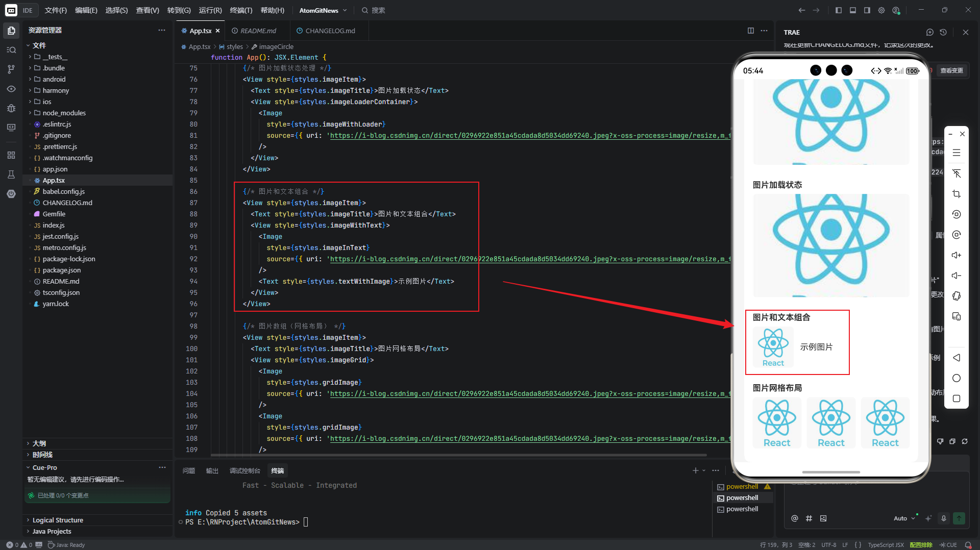The width and height of the screenshot is (980, 550).
Task: Open emulator toolbar hamburger menu
Action: coord(957,153)
